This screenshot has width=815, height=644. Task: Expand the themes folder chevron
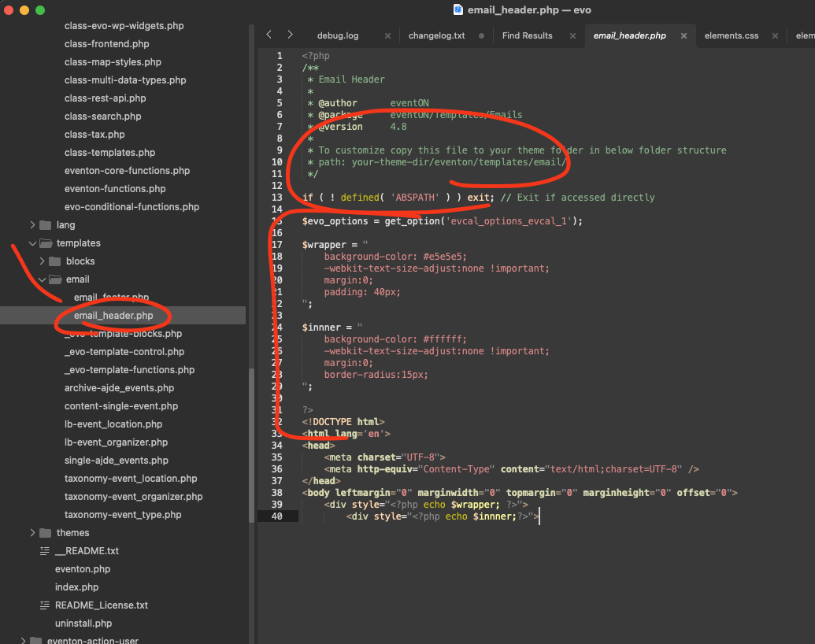coord(32,533)
